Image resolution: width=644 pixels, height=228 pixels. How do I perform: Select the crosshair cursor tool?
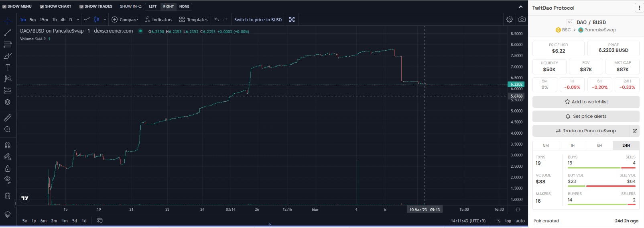point(8,21)
